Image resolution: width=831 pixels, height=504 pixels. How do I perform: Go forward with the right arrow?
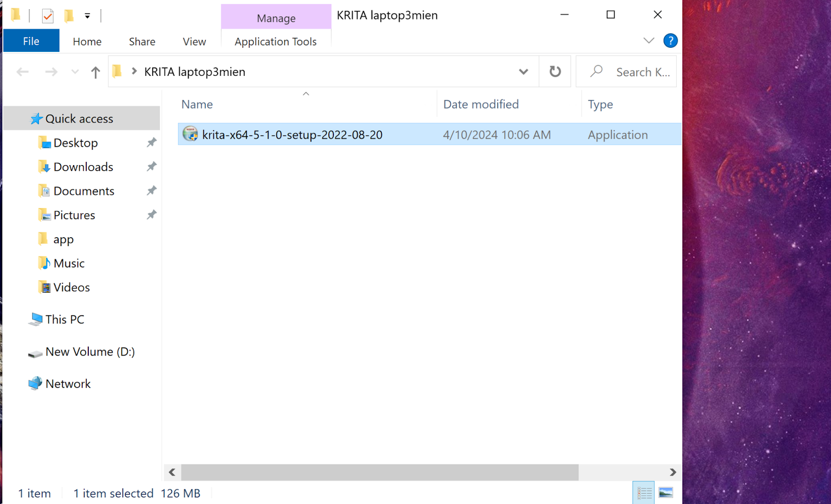click(51, 72)
